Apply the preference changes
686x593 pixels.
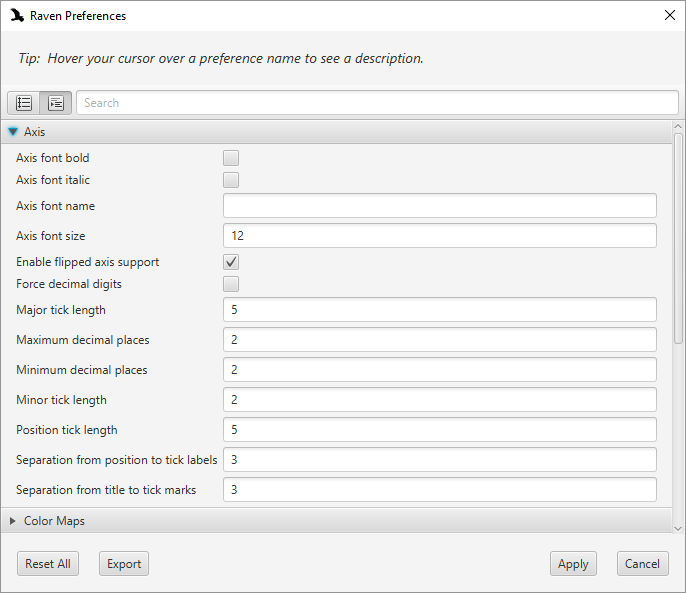573,564
